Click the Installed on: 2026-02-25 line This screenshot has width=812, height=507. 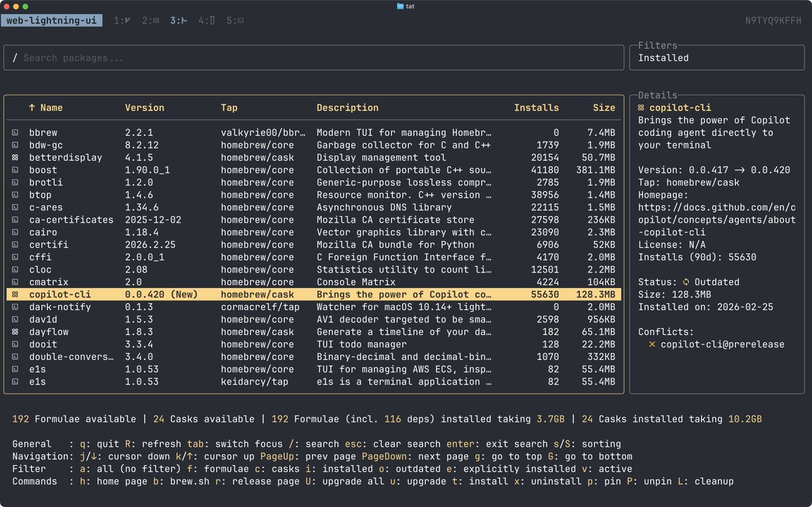click(x=706, y=307)
